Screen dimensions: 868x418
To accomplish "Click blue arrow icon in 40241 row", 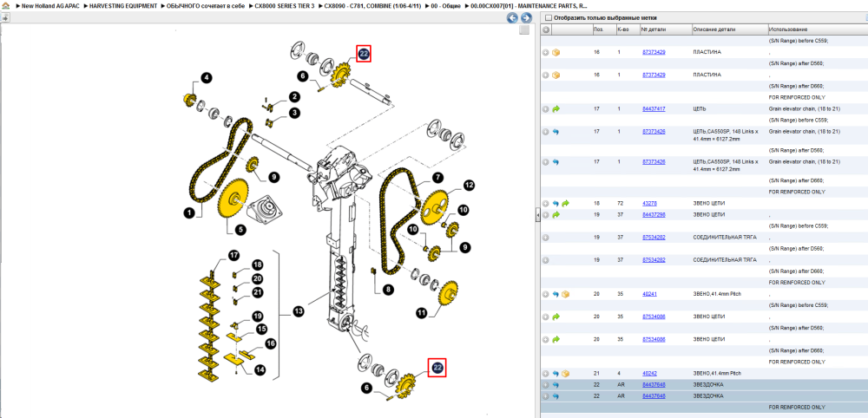I will pos(556,294).
